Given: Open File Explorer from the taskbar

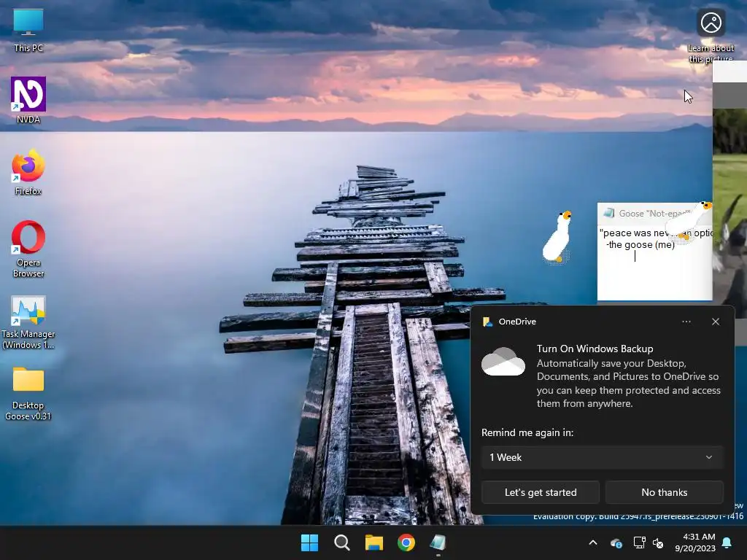Looking at the screenshot, I should point(374,542).
